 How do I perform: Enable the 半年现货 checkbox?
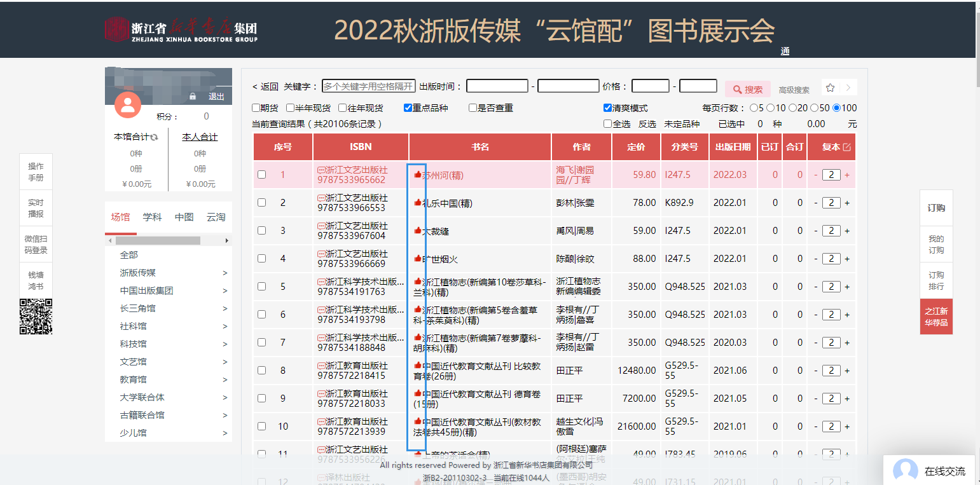coord(290,108)
